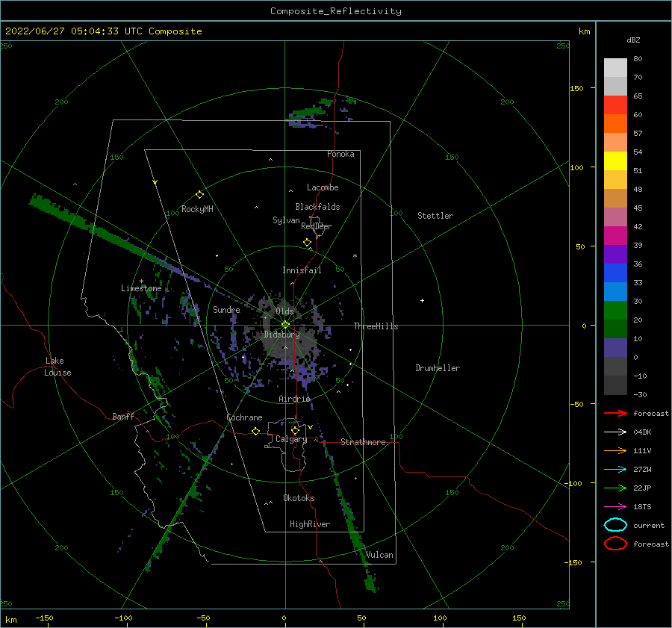Click the Ponoka label on map
The image size is (672, 628).
340,154
